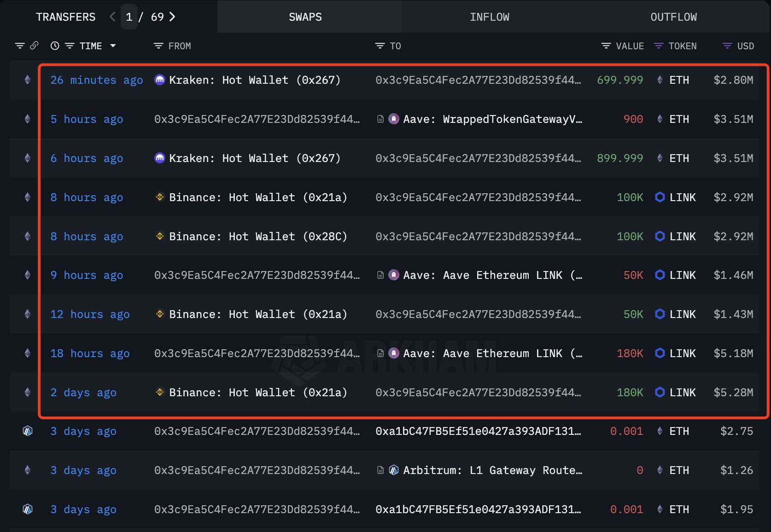The width and height of the screenshot is (771, 532).
Task: Go to next transfers page
Action: click(173, 17)
